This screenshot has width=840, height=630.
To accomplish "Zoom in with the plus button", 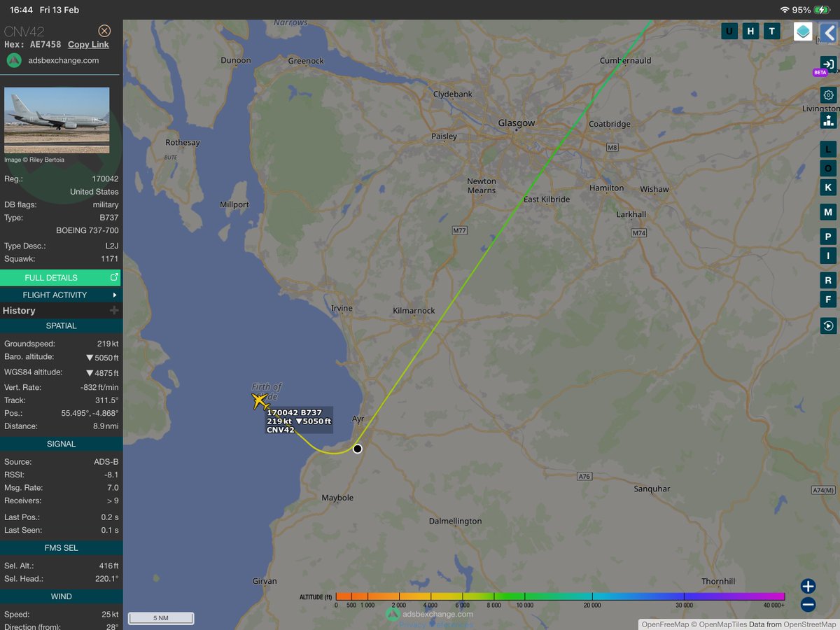I will click(x=808, y=586).
